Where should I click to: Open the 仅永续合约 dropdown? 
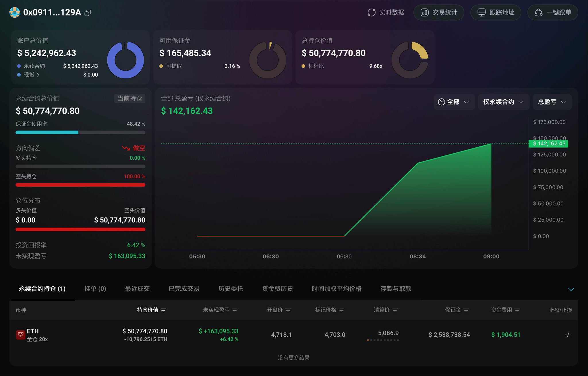(x=503, y=102)
